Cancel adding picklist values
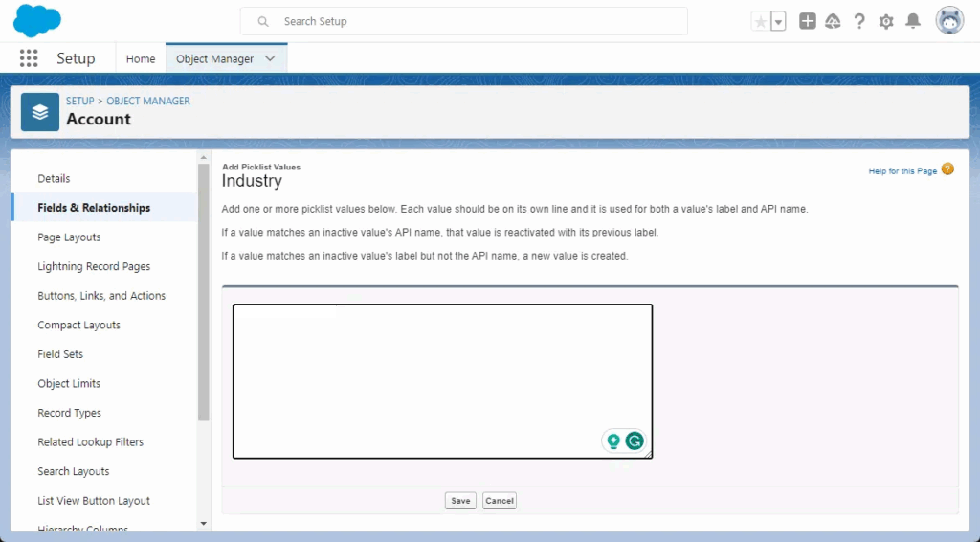Viewport: 980px width, 542px height. click(x=499, y=501)
